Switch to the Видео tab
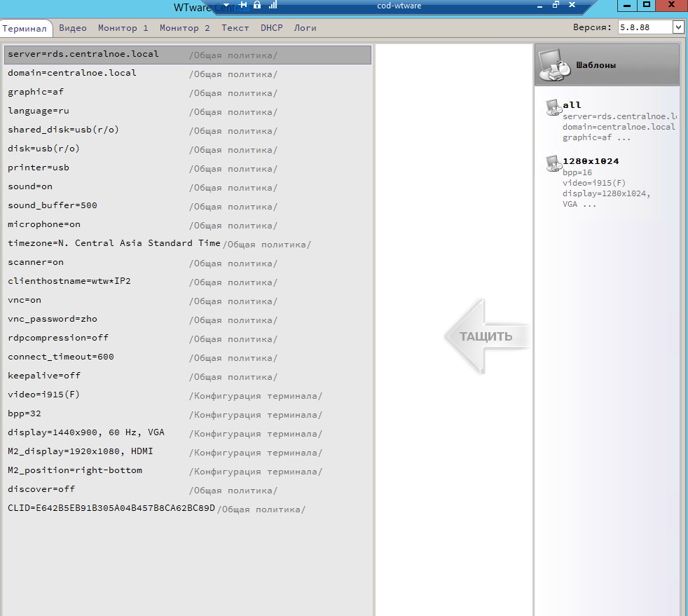Screen dimensions: 688x616 coord(73,28)
